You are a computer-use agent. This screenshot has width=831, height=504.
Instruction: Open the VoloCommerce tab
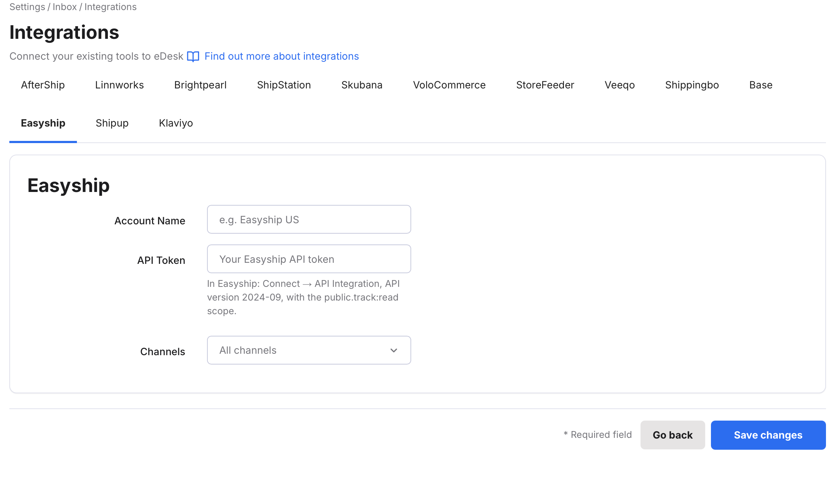tap(449, 85)
